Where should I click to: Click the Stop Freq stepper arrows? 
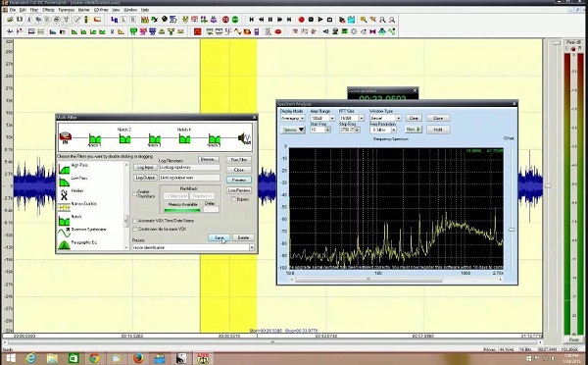[358, 130]
